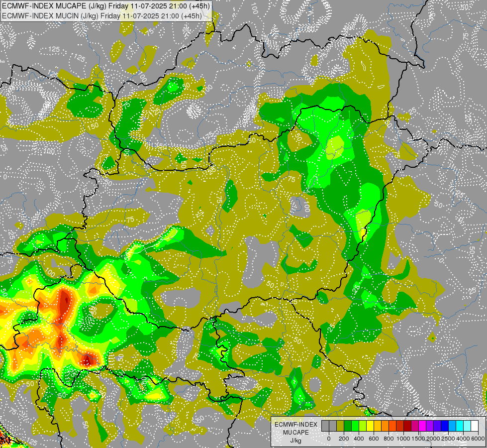This screenshot has height=448, width=487.
Task: Click the orange-red legend swatch after 800
Action: (x=392, y=426)
